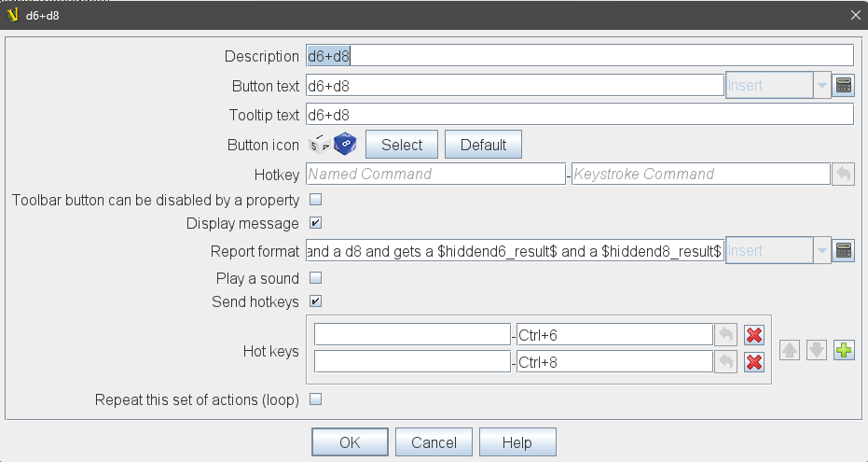Undo the Hotkey keystroke command field
The height and width of the screenshot is (462, 868).
pyautogui.click(x=843, y=174)
